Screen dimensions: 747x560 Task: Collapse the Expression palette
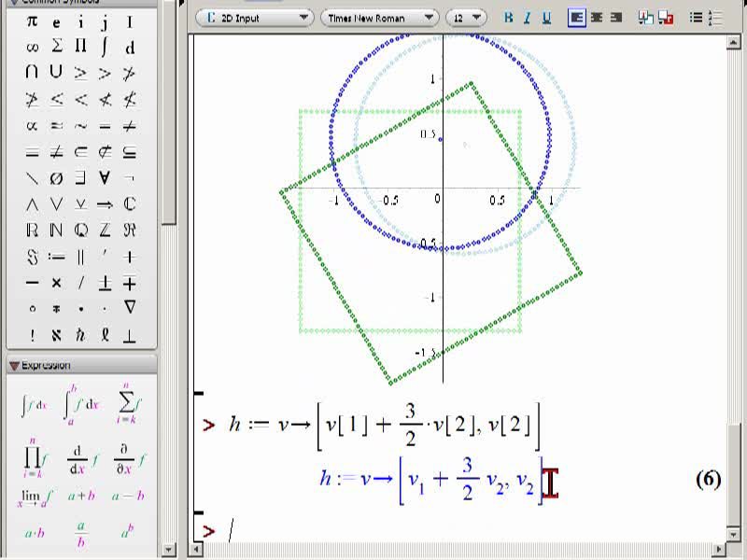14,365
